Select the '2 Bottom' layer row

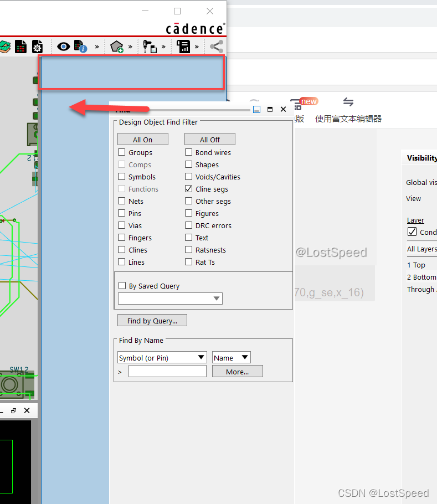421,277
